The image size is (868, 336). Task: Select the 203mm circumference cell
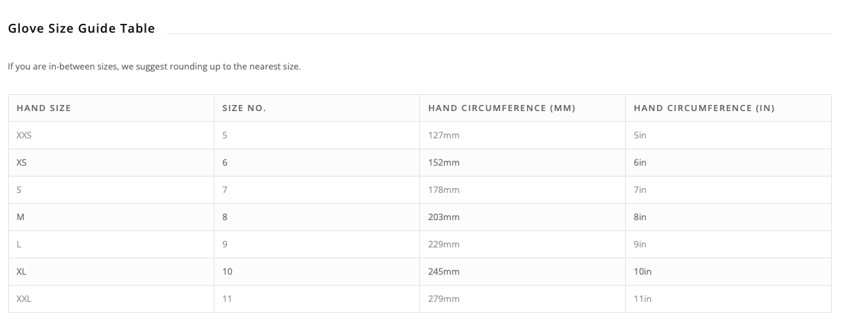[444, 217]
